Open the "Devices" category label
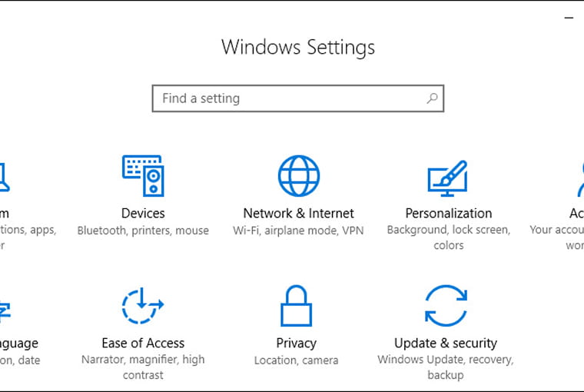The width and height of the screenshot is (584, 392). click(x=143, y=213)
